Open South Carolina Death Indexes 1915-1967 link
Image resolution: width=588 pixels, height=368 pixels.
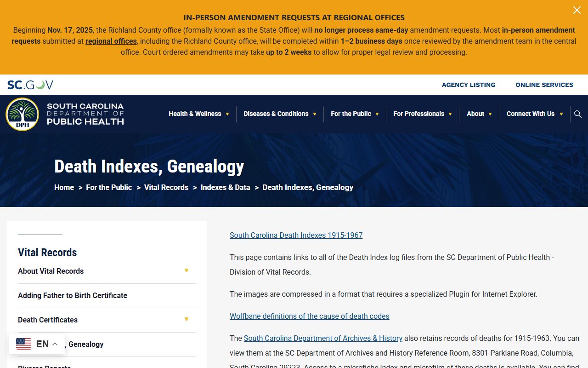click(x=296, y=235)
